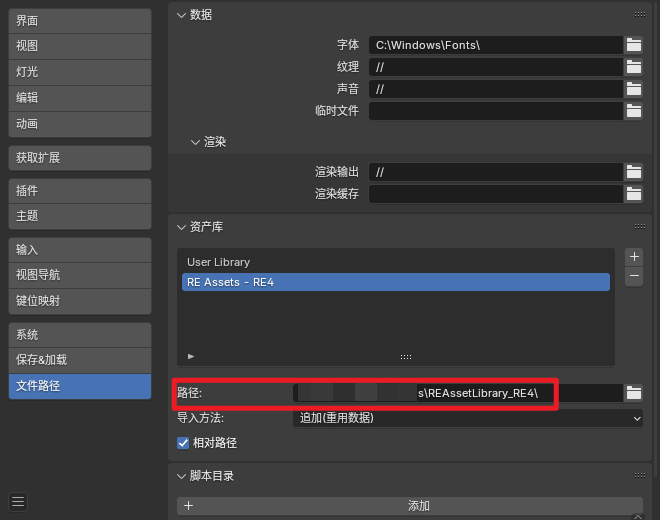
Task: Open the 导入方法 dropdown
Action: pos(468,418)
